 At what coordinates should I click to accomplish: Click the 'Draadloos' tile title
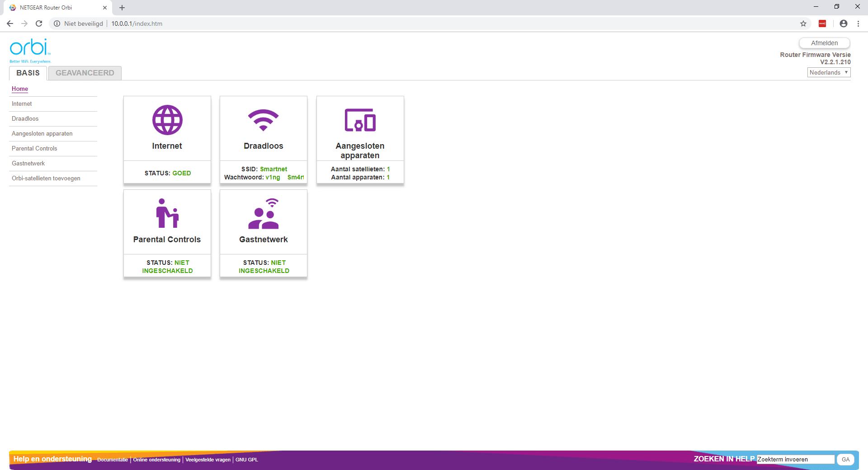(x=264, y=146)
